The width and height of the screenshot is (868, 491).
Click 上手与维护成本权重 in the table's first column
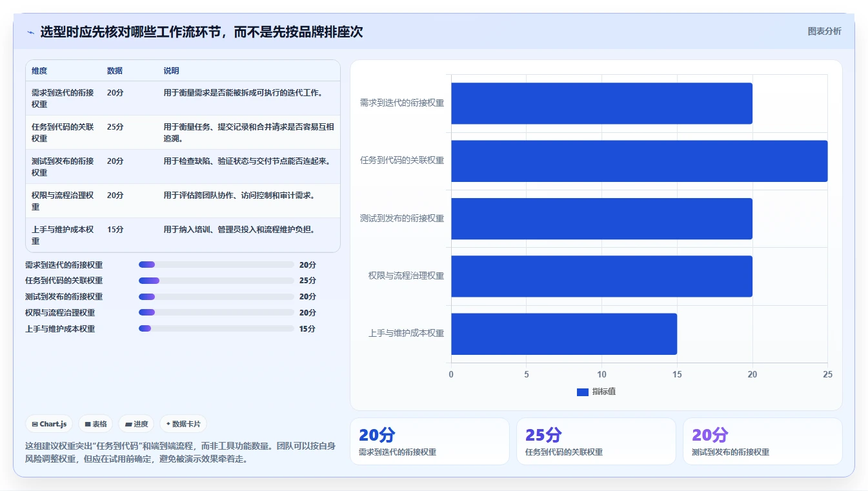[x=63, y=235]
